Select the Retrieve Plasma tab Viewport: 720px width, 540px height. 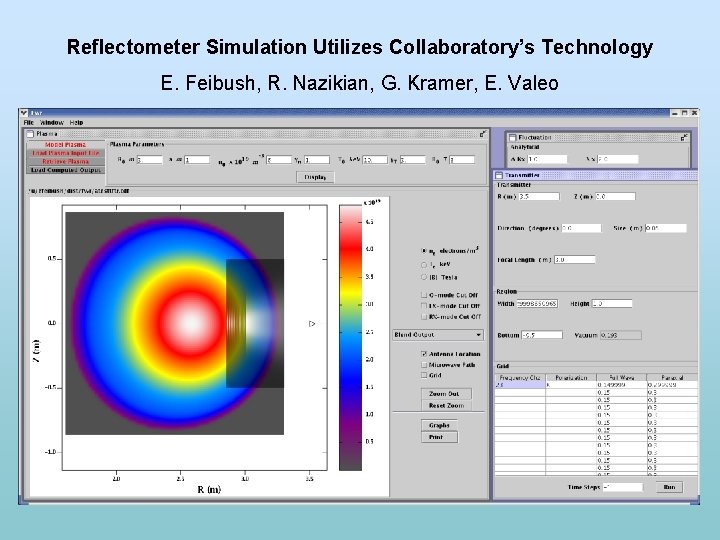(66, 162)
